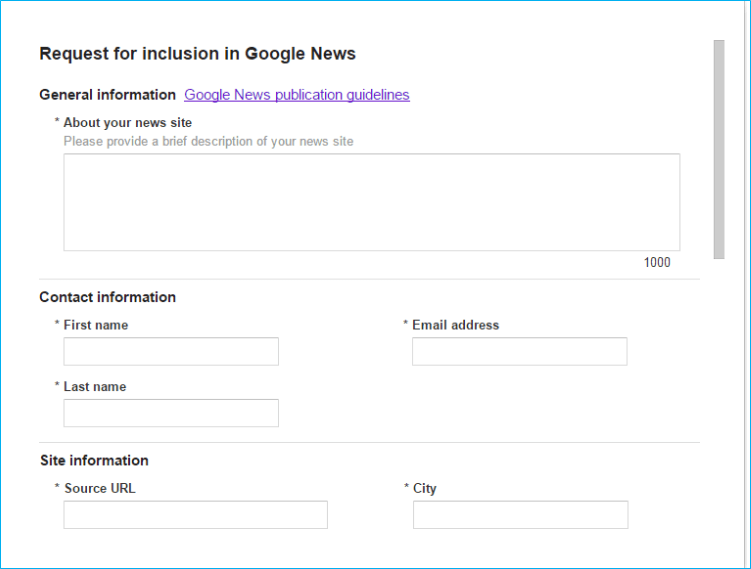Click the 'Request for inclusion in Google News' heading
This screenshot has height=569, width=751.
click(x=197, y=54)
